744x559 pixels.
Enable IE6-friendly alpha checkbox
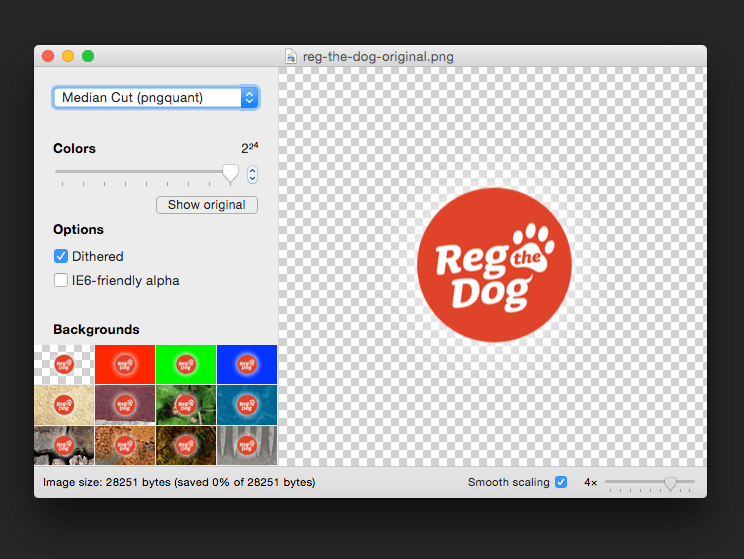click(61, 280)
